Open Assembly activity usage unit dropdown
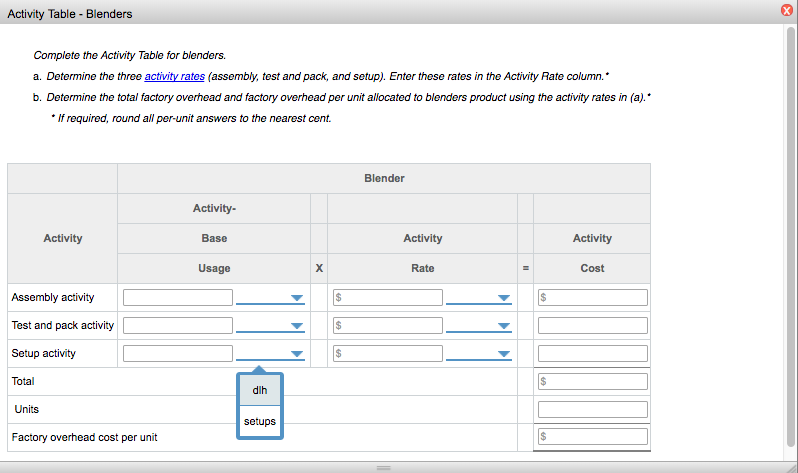The image size is (798, 473). pyautogui.click(x=270, y=298)
